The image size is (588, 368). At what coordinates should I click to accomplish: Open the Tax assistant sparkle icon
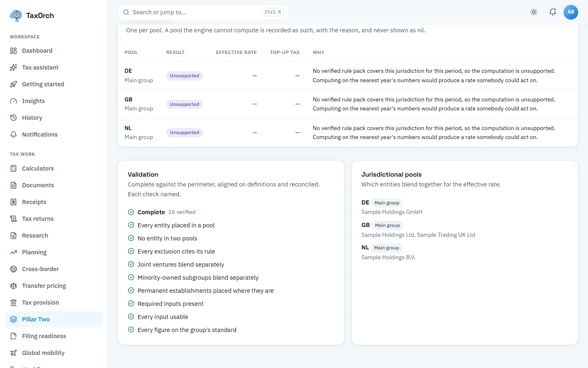point(13,67)
